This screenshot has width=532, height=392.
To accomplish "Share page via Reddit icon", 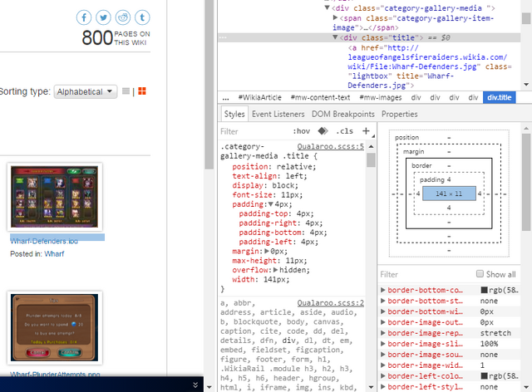I will pyautogui.click(x=123, y=17).
